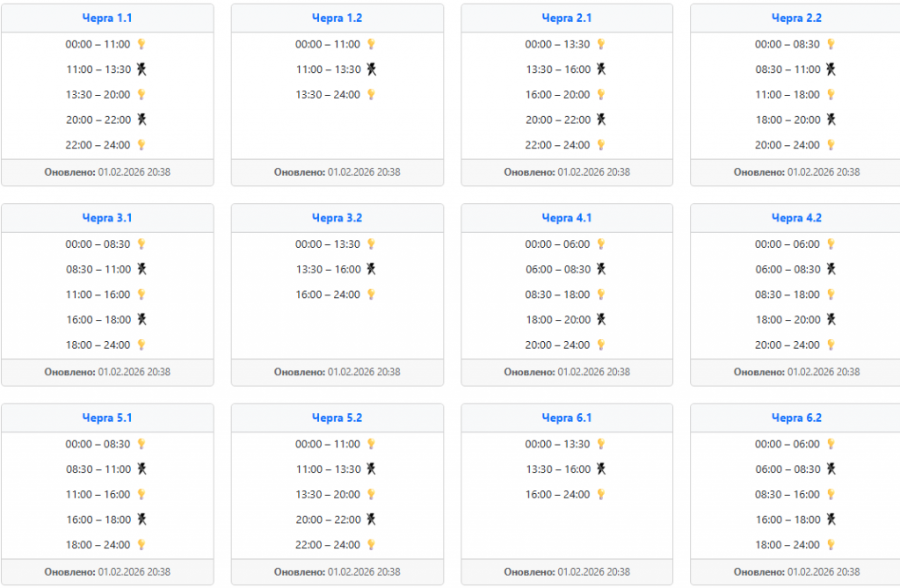
Task: Follow the Черга 6.1 heading link
Action: pos(567,418)
